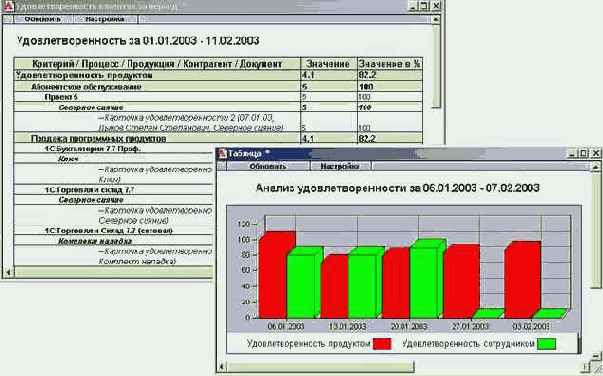Open Настройка in the Таблица window
Image resolution: width=603 pixels, height=376 pixels.
pos(340,166)
